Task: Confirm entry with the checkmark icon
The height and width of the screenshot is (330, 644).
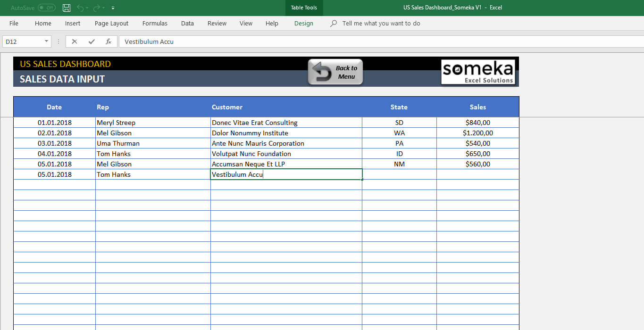Action: pos(91,41)
